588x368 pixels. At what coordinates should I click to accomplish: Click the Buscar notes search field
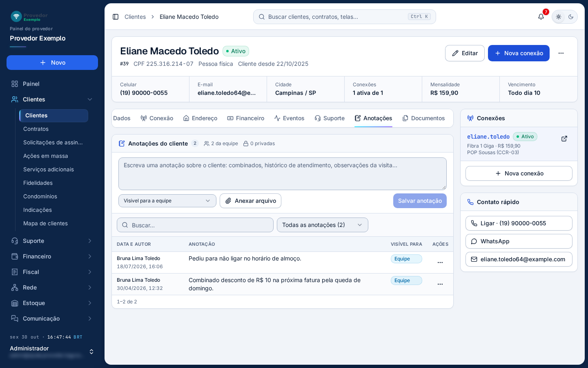[x=195, y=225]
